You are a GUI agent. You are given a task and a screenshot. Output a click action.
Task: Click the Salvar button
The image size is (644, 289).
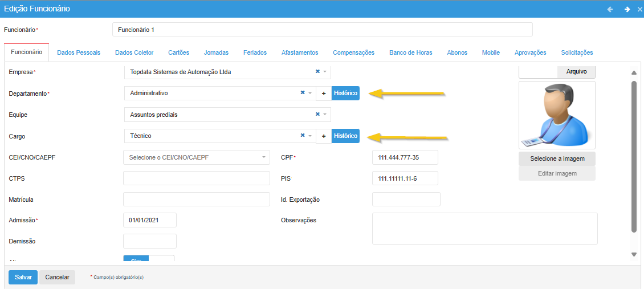[x=23, y=277]
